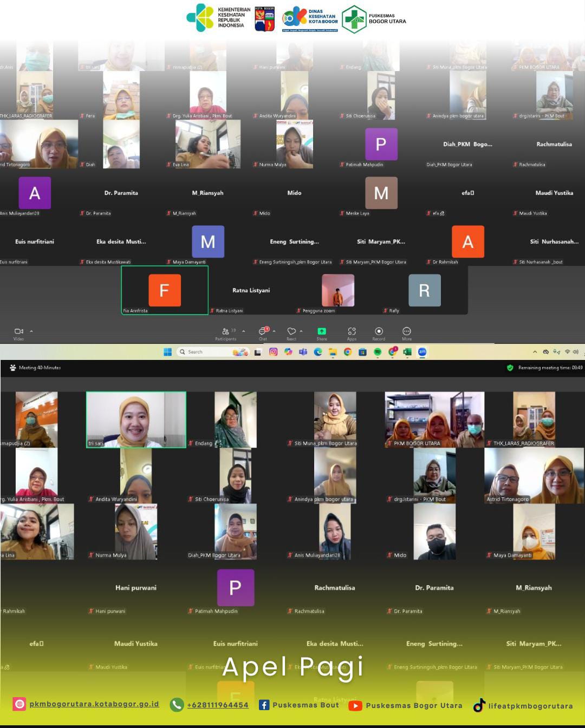Open the More options menu
The image size is (585, 728).
click(407, 331)
